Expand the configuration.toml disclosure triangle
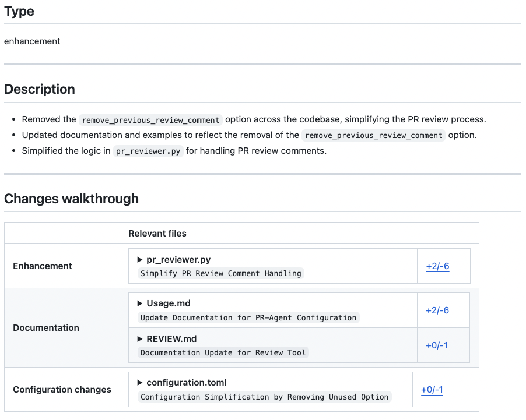Image resolution: width=526 pixels, height=420 pixels. pyautogui.click(x=140, y=383)
